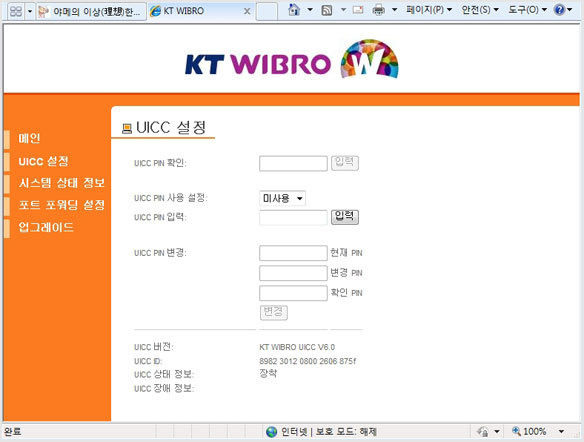
Task: Click the 확인 PIN input field
Action: click(293, 293)
